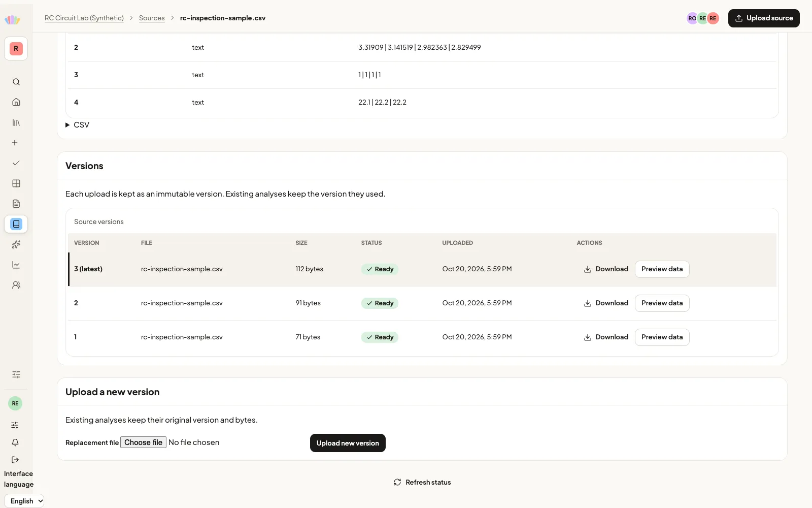The image size is (812, 508).
Task: Preview data for version 3 (latest)
Action: tap(662, 269)
